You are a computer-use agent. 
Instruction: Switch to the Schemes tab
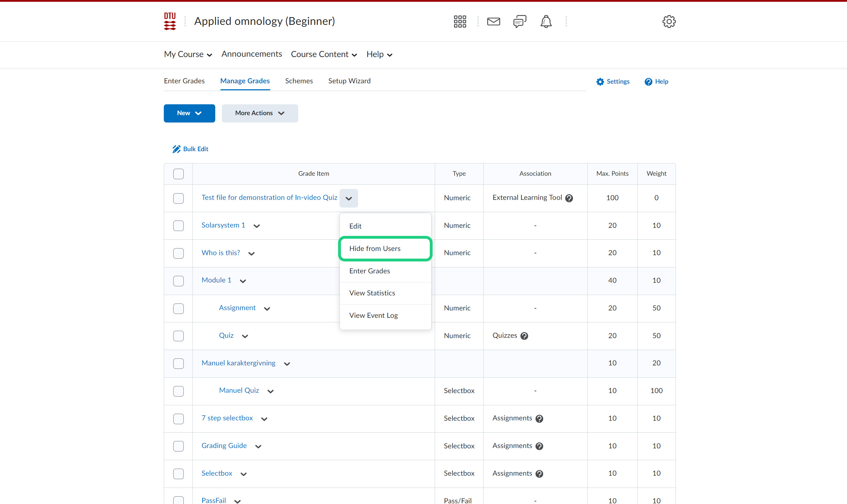click(x=299, y=81)
